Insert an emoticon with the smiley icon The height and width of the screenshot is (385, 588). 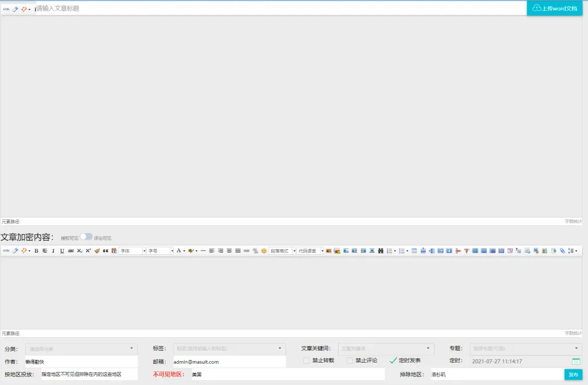pyautogui.click(x=264, y=250)
